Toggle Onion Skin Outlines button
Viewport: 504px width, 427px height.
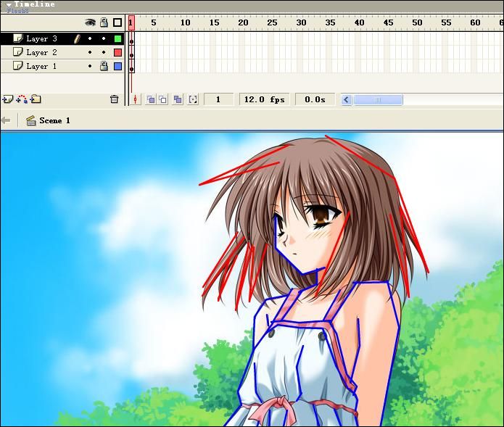click(163, 99)
